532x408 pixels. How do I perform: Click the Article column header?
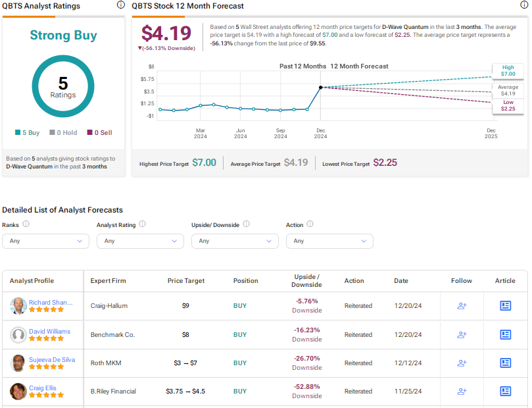(x=505, y=281)
